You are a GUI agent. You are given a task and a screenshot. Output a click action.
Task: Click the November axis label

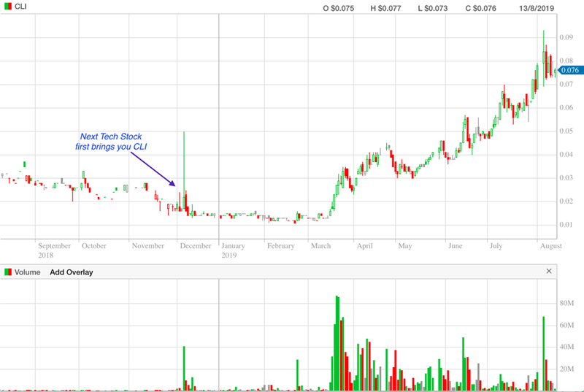[x=148, y=246]
